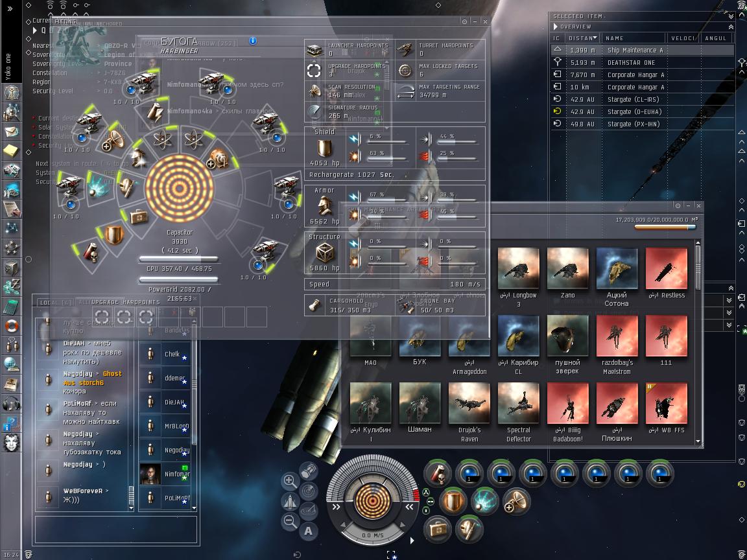The width and height of the screenshot is (747, 560).
Task: Select Ship Maintenance A row in the overview
Action: pyautogui.click(x=642, y=50)
